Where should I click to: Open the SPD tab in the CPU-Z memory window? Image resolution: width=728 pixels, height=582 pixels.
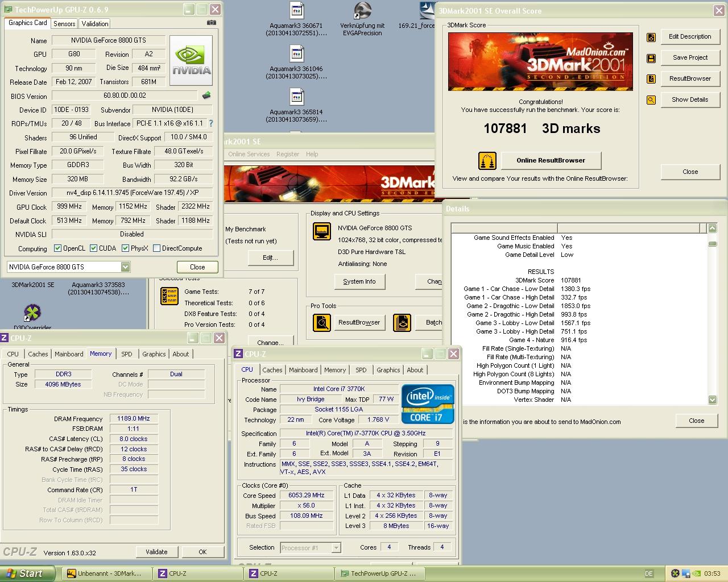tap(127, 354)
